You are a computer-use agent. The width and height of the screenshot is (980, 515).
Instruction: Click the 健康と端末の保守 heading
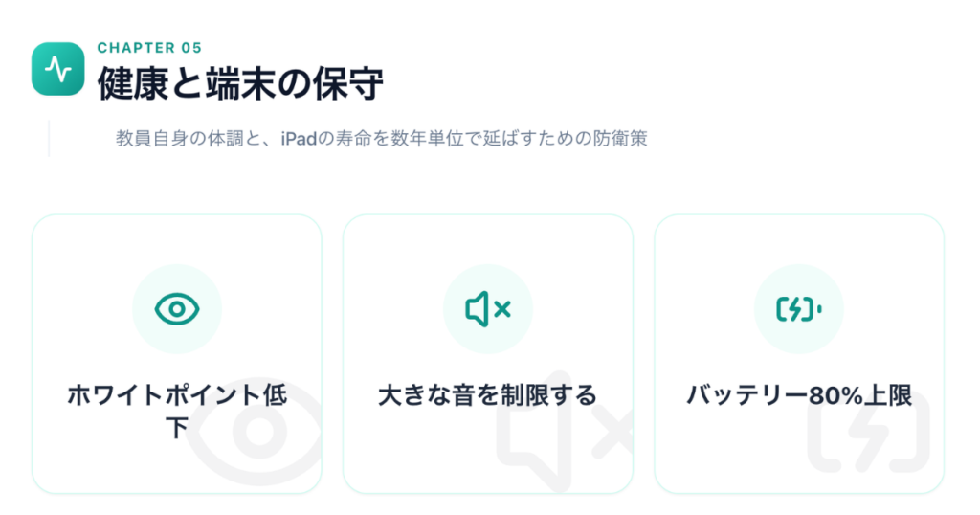pyautogui.click(x=240, y=85)
